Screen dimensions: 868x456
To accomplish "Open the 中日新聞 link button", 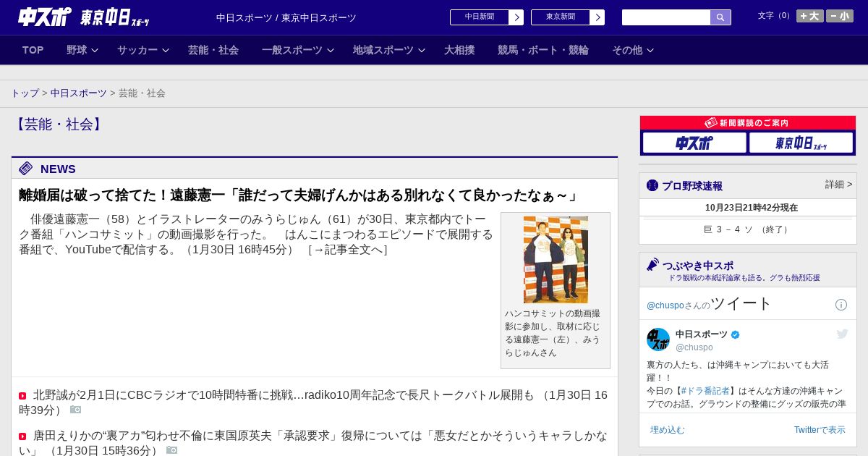I will pyautogui.click(x=480, y=17).
